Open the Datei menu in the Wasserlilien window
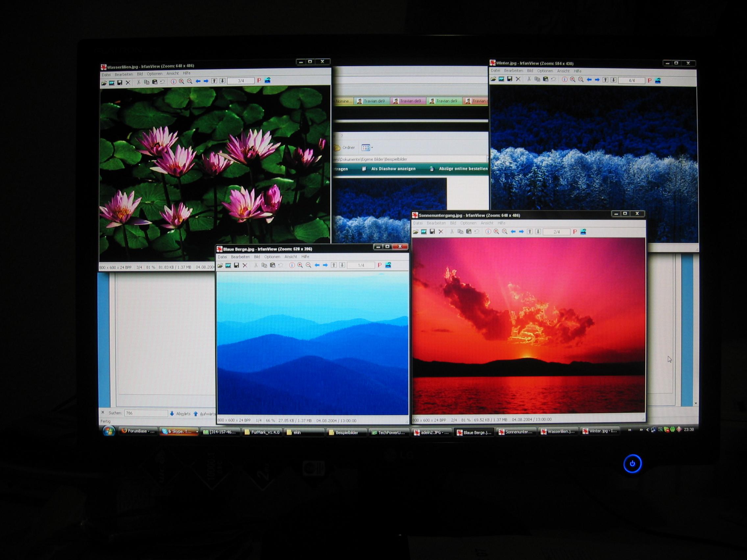 click(x=106, y=75)
